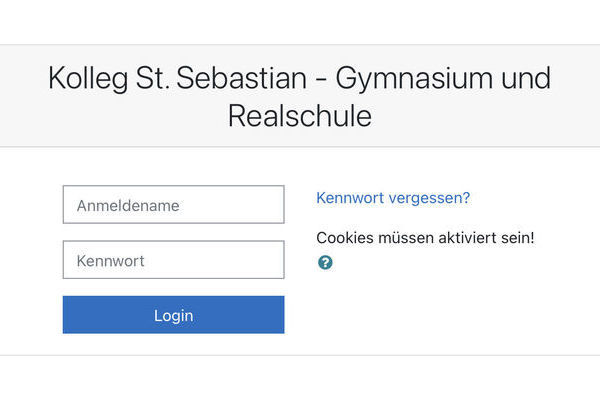Select the username field labeled Anmeldename
This screenshot has height=400, width=600.
pyautogui.click(x=173, y=206)
